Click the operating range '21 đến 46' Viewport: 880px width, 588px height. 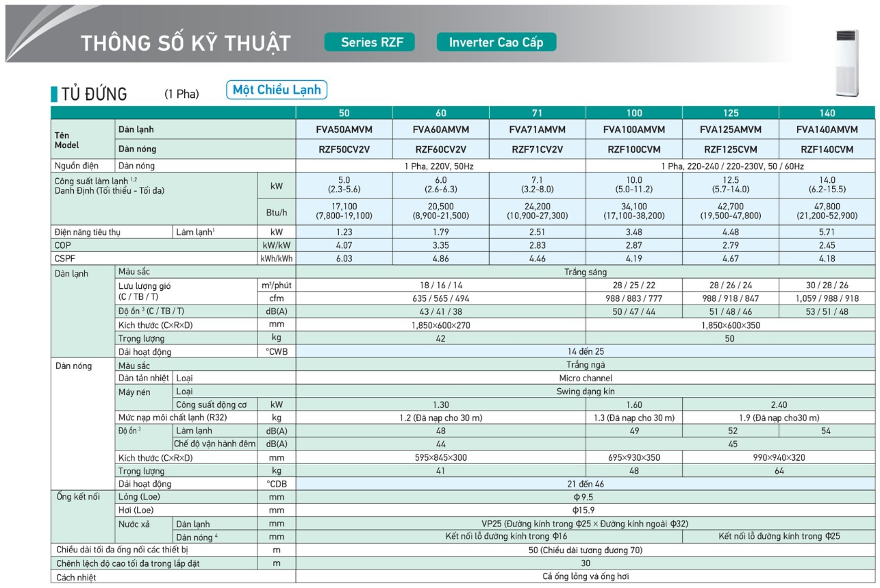pyautogui.click(x=586, y=484)
